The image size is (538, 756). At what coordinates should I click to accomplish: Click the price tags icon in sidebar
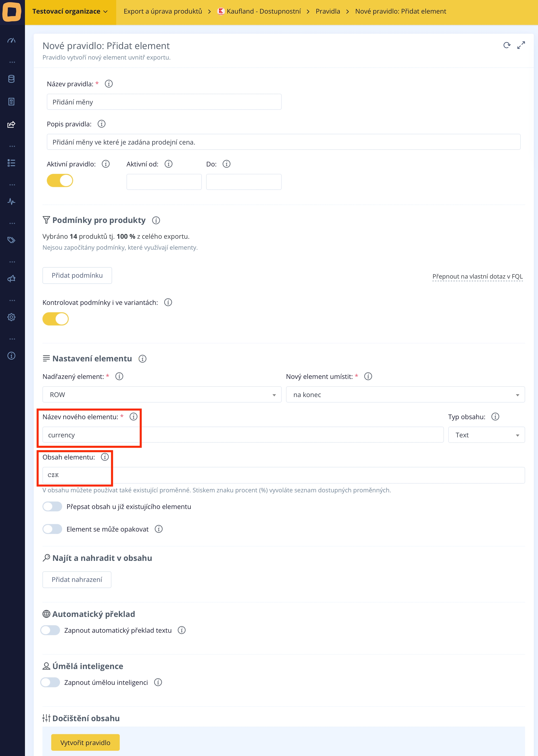[12, 240]
